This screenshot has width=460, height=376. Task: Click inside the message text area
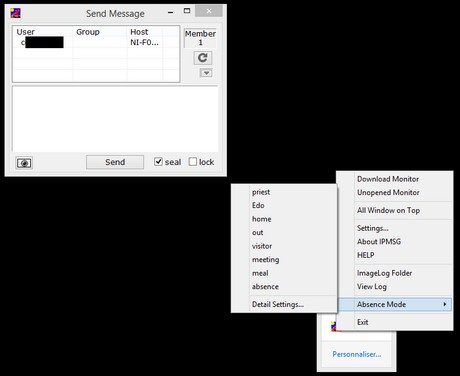pos(115,119)
